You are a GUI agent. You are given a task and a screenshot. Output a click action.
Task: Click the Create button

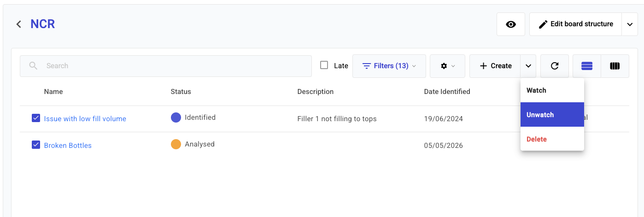point(495,66)
